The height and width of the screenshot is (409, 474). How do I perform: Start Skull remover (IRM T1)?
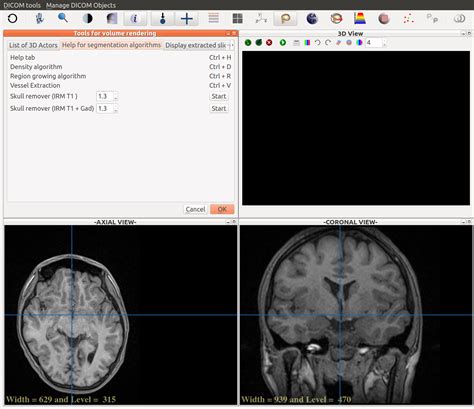coord(219,96)
